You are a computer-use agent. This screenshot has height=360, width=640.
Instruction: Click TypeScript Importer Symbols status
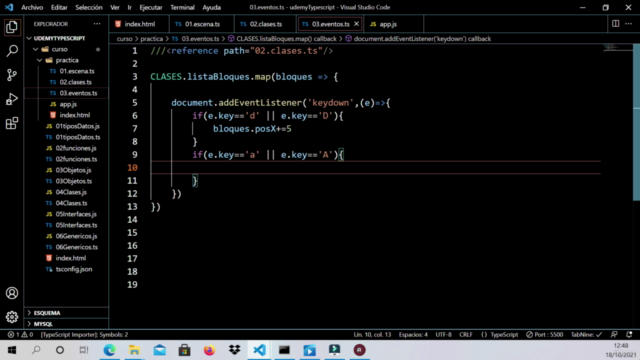click(x=84, y=335)
